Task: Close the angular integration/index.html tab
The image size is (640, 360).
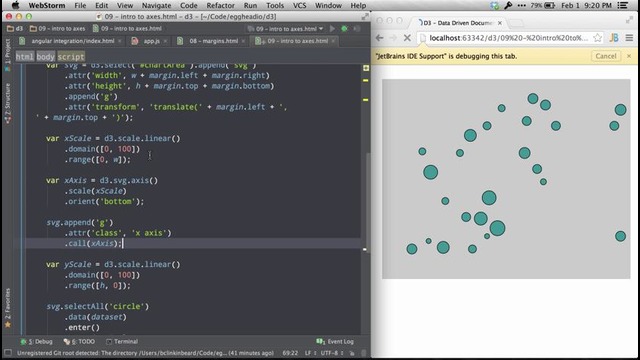Action: 119,41
